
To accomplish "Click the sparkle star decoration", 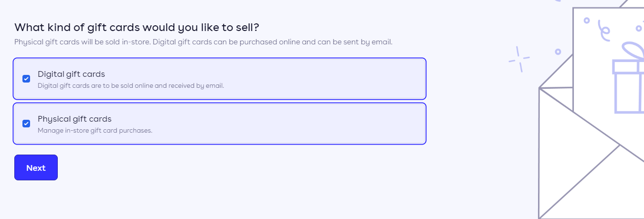I will 519,59.
